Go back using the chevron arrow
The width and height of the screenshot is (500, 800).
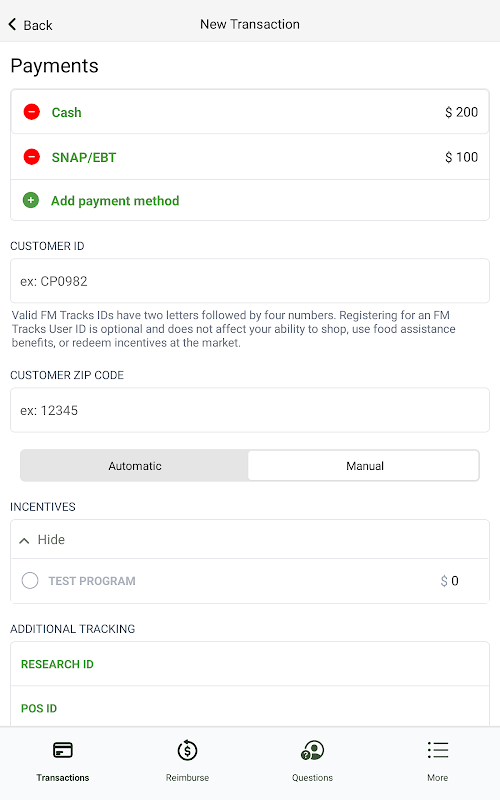(13, 24)
